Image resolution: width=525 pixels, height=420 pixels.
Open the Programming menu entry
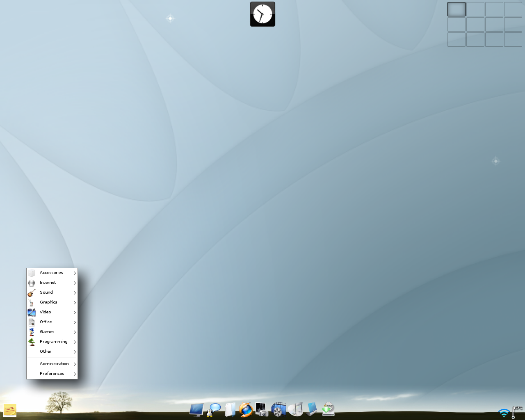coord(52,342)
